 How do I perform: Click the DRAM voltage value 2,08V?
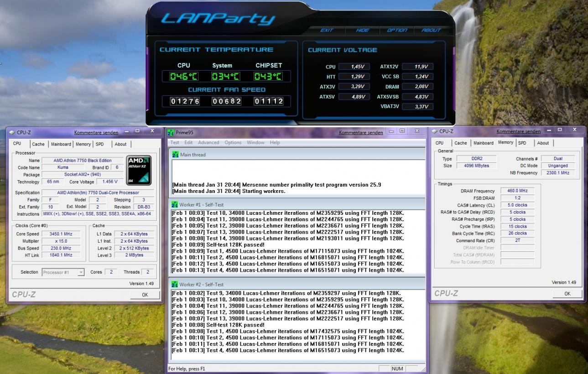pos(417,87)
